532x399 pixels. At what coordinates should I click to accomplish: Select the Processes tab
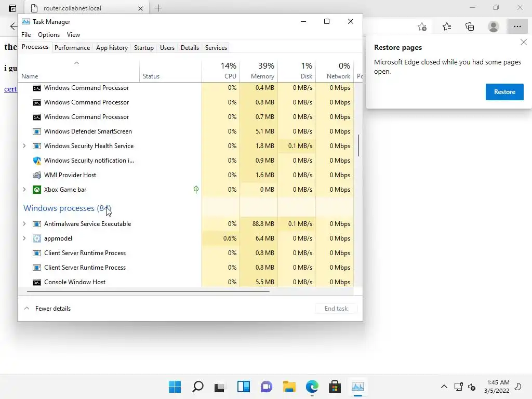coord(35,47)
